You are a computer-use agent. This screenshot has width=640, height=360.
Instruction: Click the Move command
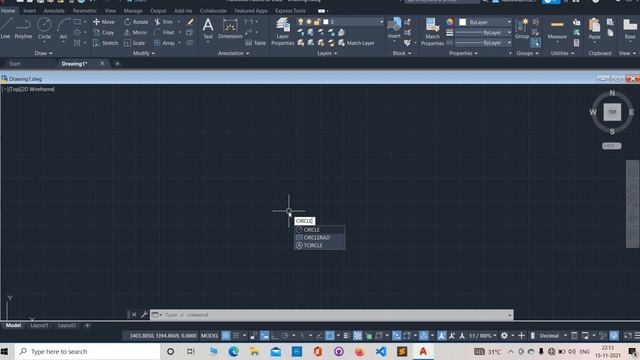104,22
